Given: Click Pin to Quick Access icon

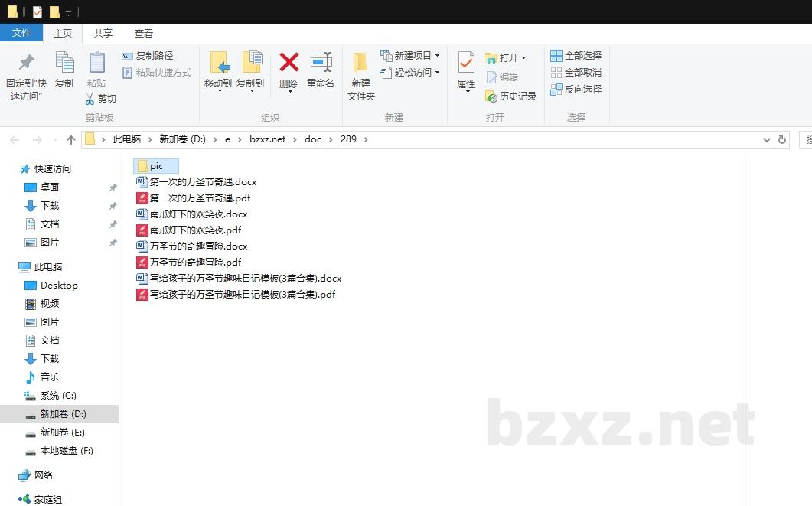Looking at the screenshot, I should [27, 63].
